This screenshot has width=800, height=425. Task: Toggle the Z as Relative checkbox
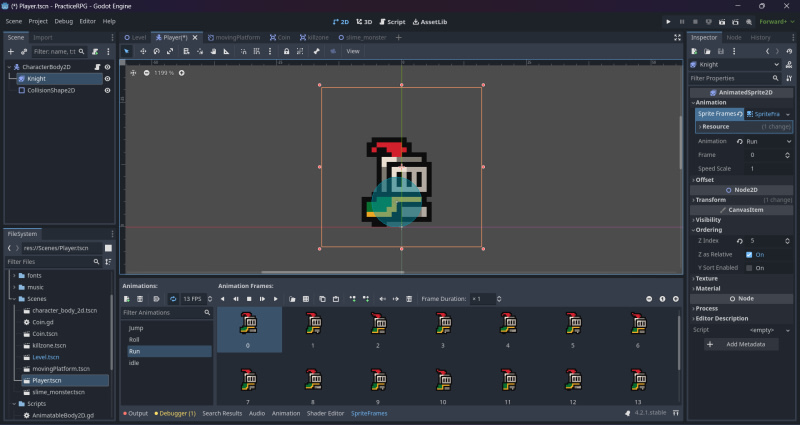point(749,254)
